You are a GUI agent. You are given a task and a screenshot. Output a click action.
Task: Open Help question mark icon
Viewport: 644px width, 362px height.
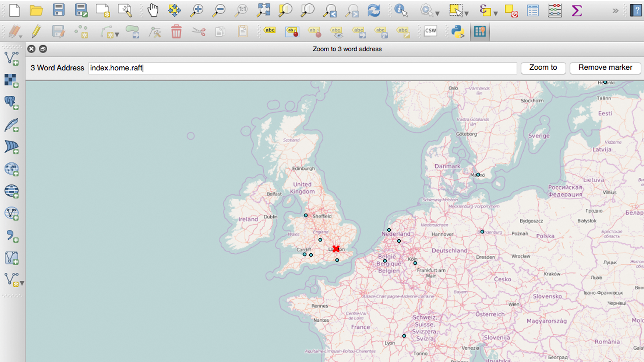(636, 10)
